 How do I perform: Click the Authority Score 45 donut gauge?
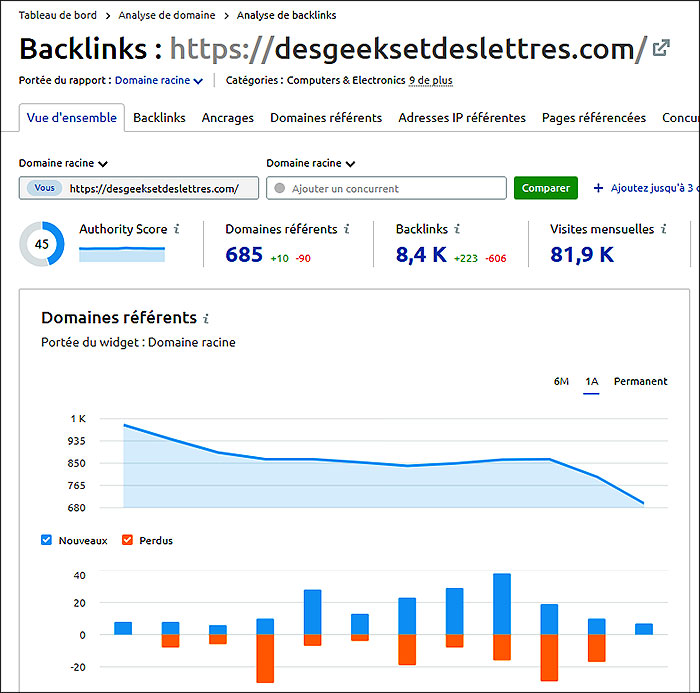tap(42, 244)
